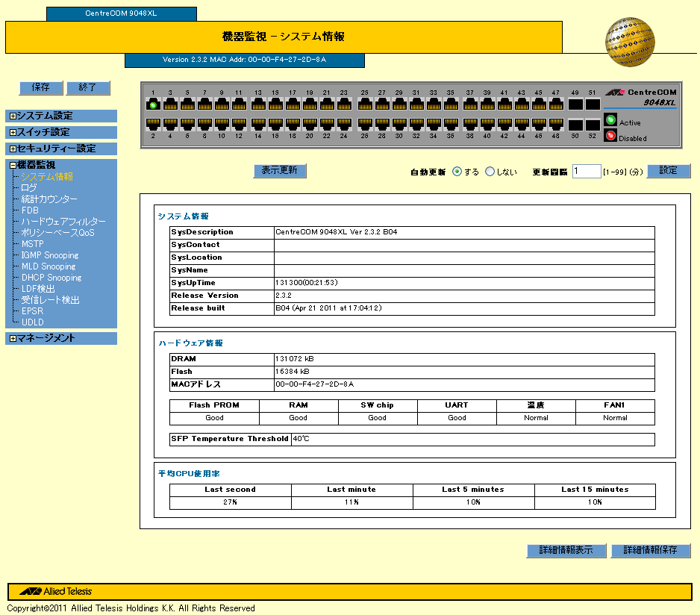
Task: Go to ポリシーベースQoS page
Action: click(x=58, y=233)
